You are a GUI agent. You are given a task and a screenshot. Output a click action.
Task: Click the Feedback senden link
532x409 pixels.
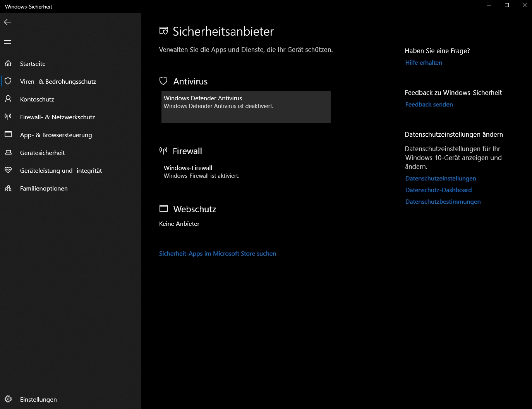[429, 104]
